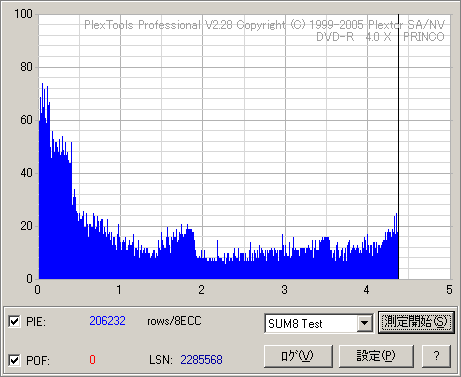461x377 pixels.
Task: Uncheck the PIE checkbox
Action: coord(14,322)
